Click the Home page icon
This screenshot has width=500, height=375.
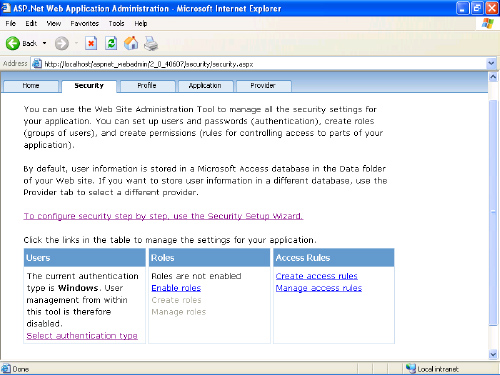pos(131,43)
